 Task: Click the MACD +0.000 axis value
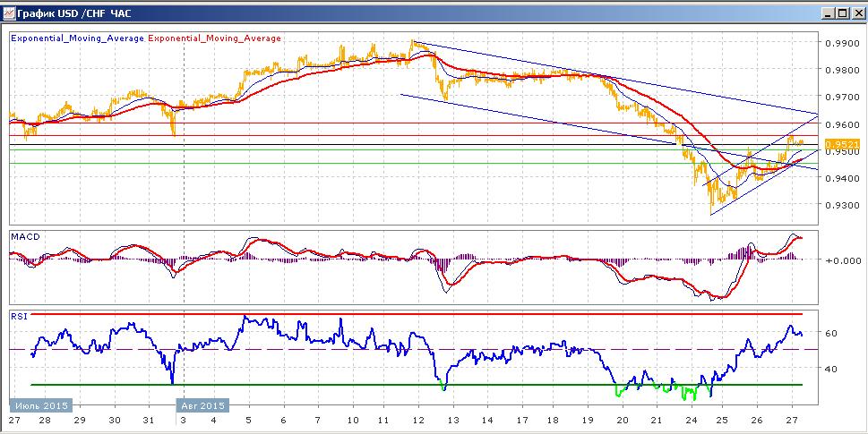(843, 260)
